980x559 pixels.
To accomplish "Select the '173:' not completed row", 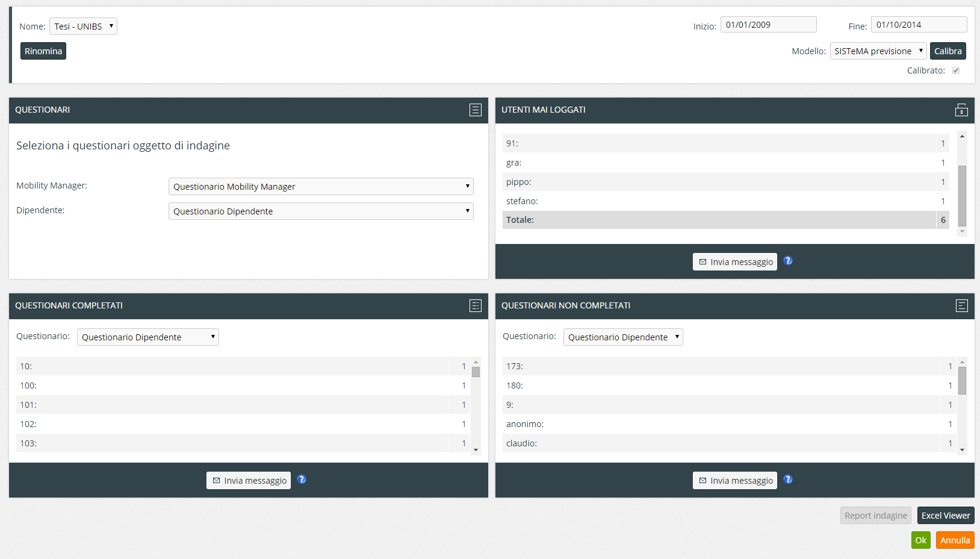I will [x=730, y=366].
